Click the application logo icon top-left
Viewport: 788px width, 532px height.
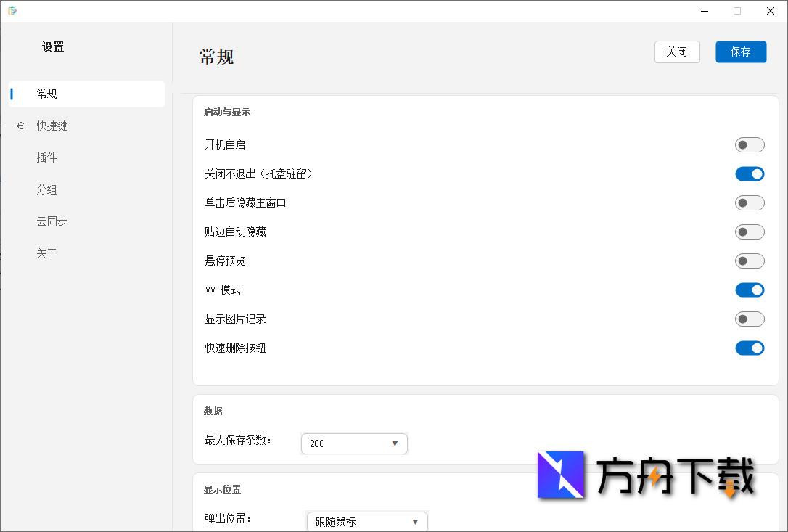[x=14, y=11]
